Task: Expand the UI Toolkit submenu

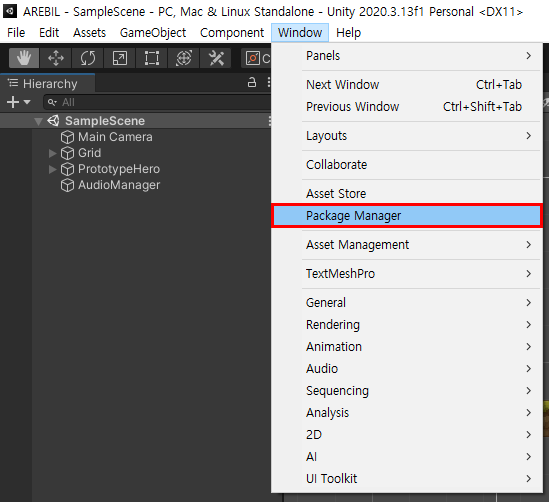Action: point(407,479)
